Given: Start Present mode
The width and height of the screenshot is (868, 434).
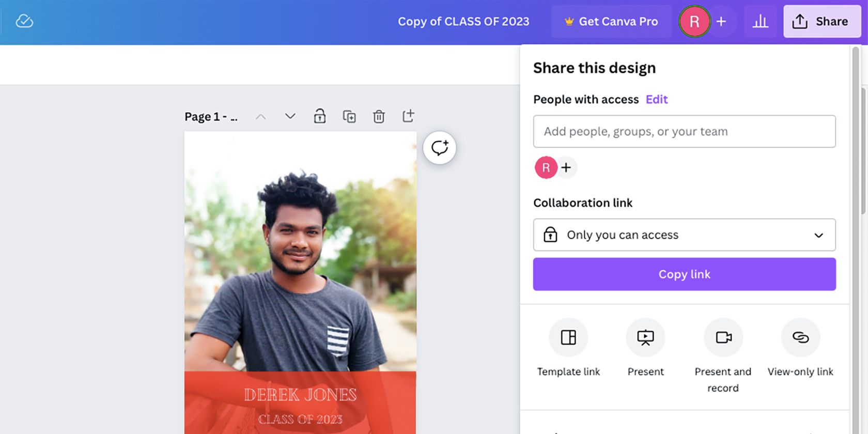Looking at the screenshot, I should [645, 337].
